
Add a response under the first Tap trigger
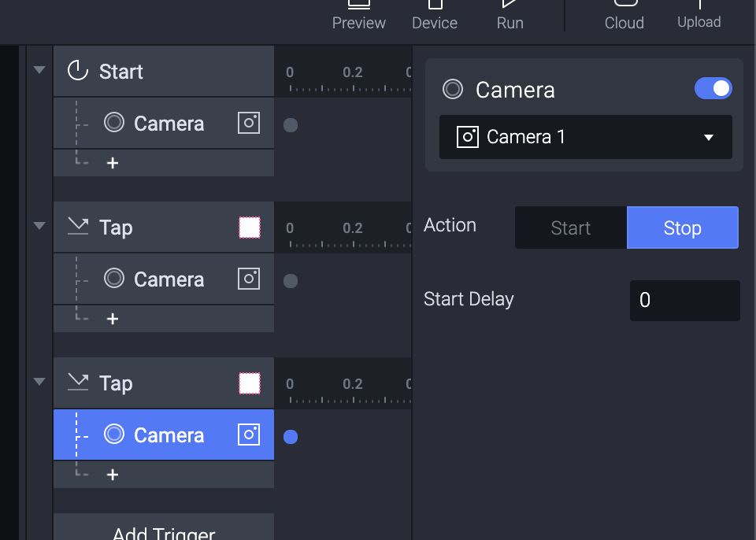tap(113, 320)
